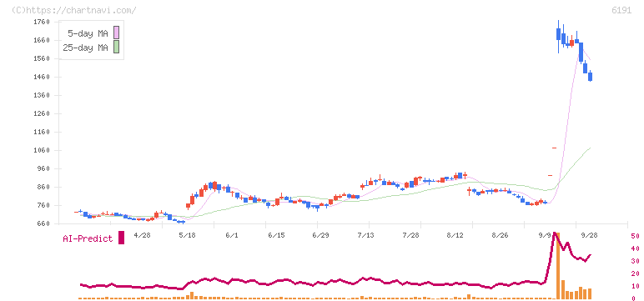Viewport: 644px width, 301px height.
Task: Click the last blue candlestick near 1460
Action: (591, 77)
